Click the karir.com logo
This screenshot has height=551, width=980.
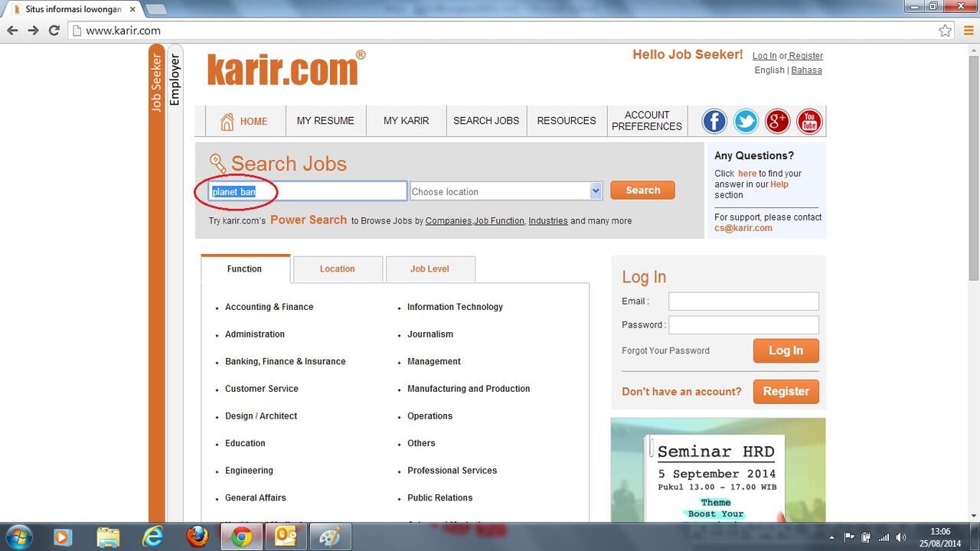[286, 68]
